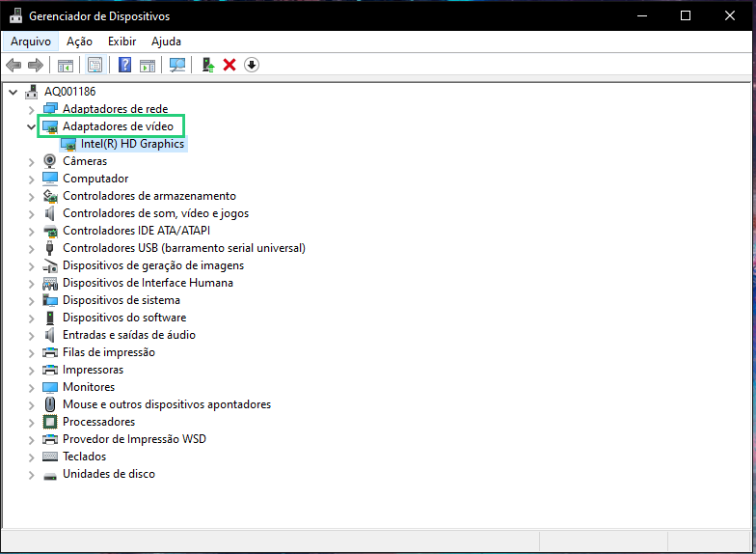Viewport: 756px width, 554px height.
Task: Click the USB controllers plug icon
Action: click(x=50, y=247)
